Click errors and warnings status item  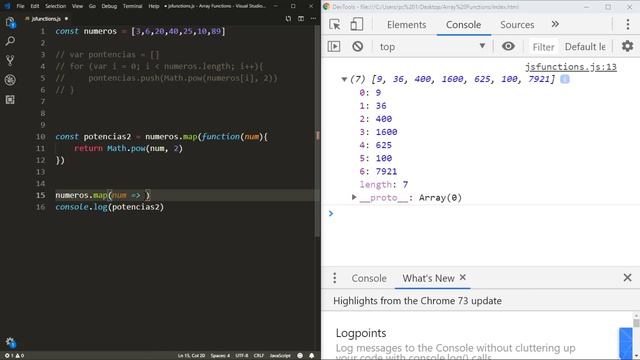(x=14, y=356)
